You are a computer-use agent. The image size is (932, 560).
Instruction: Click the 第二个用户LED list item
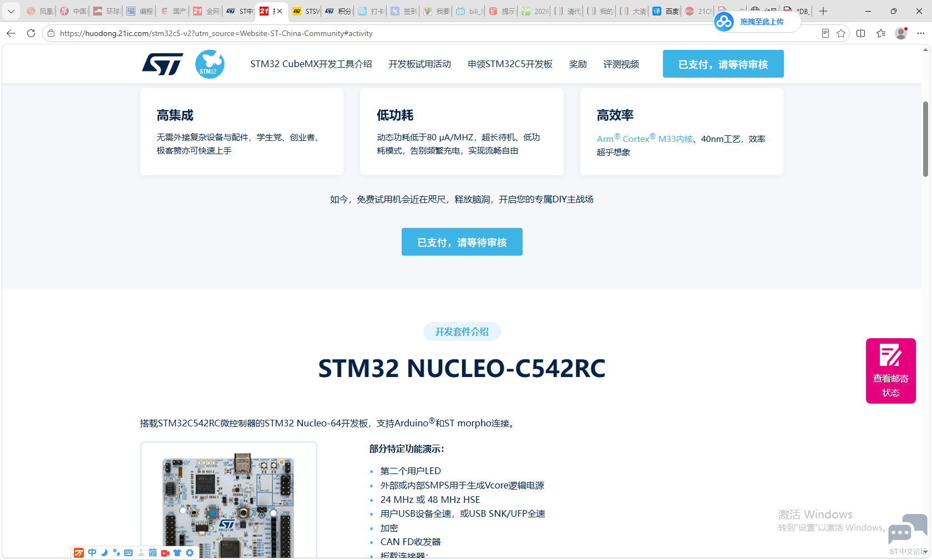click(411, 471)
